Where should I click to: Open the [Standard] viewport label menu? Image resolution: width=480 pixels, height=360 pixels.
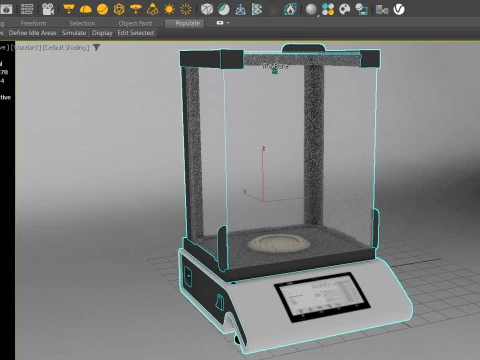click(27, 48)
